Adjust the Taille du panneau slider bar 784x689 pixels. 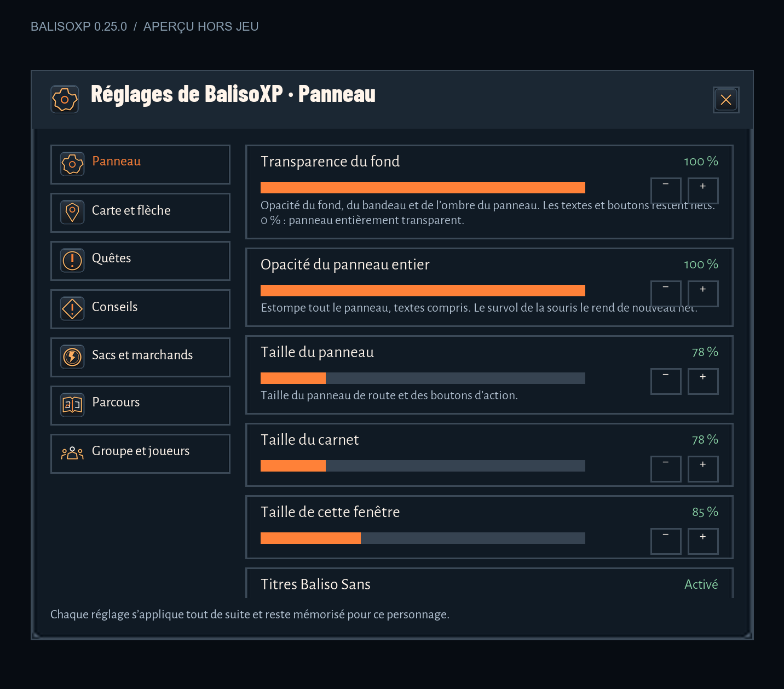pyautogui.click(x=423, y=378)
